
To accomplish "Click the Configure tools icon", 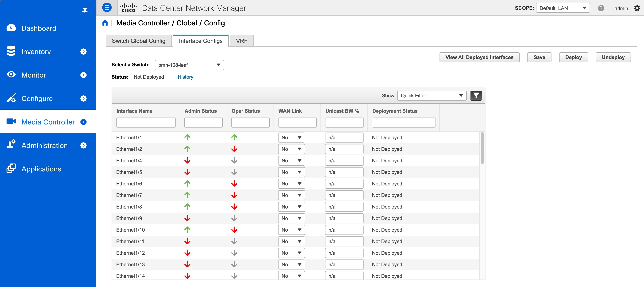I will (11, 98).
